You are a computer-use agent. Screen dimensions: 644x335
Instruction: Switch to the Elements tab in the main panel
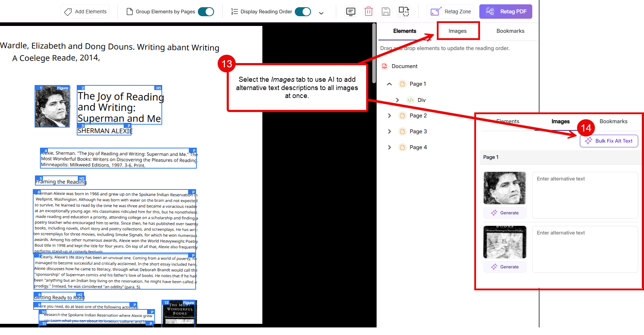pos(404,31)
